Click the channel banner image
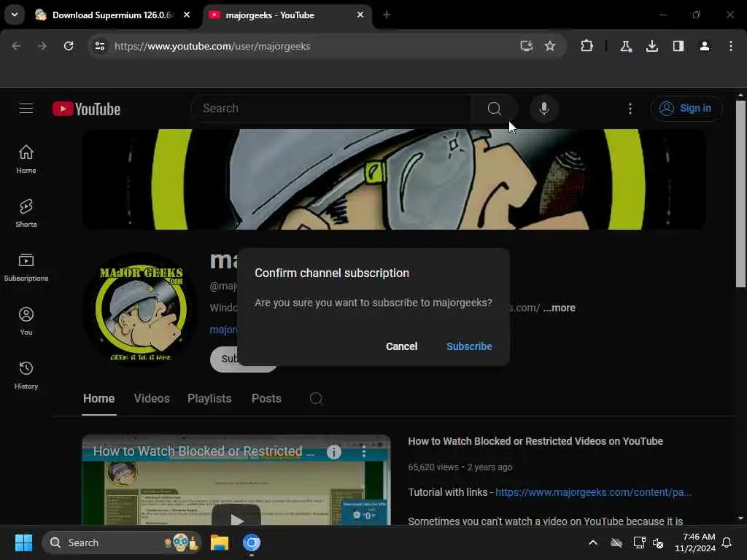This screenshot has width=747, height=560. pos(394,179)
